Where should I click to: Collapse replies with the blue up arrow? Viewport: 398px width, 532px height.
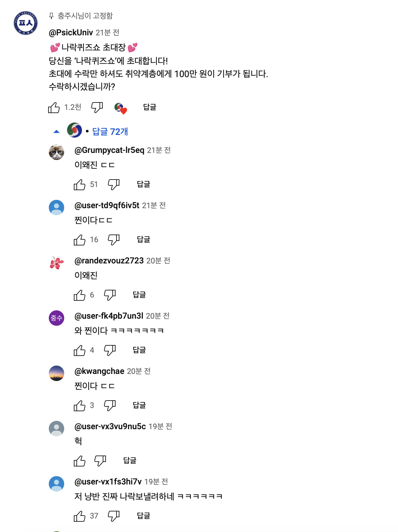pos(56,131)
